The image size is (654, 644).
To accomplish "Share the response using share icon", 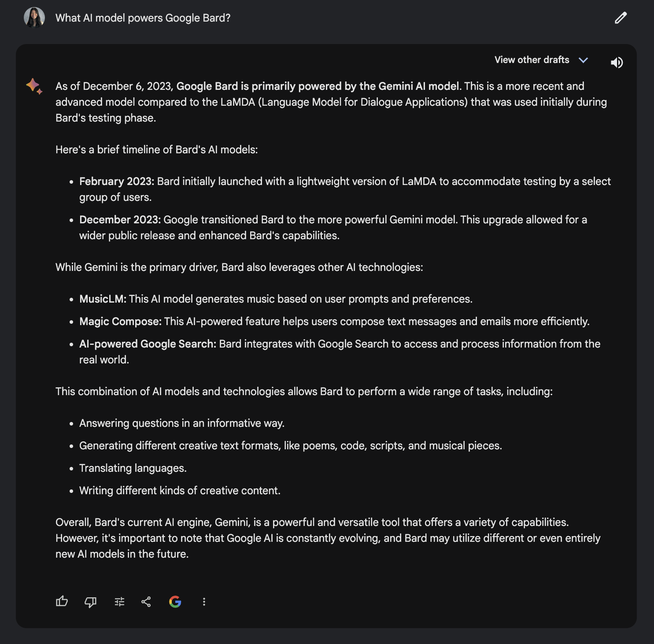I will (x=146, y=602).
